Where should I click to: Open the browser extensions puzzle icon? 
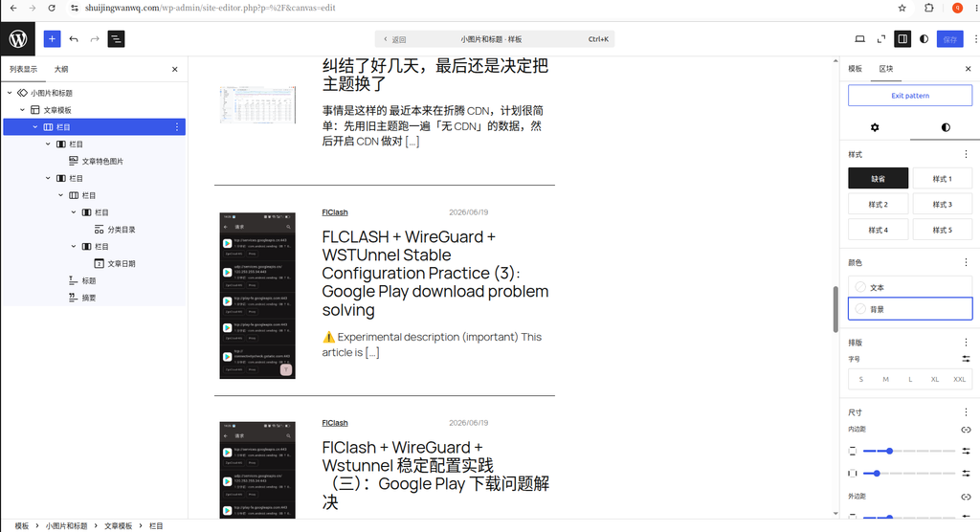coord(928,8)
